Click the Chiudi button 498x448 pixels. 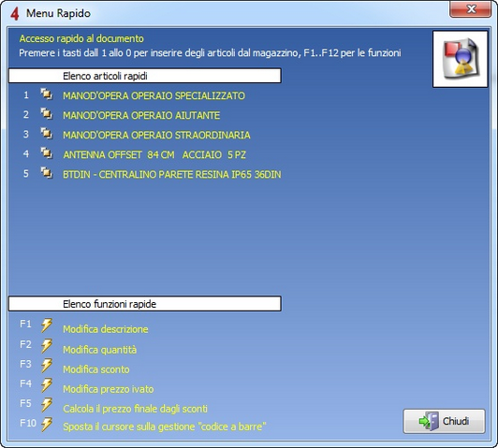[444, 421]
